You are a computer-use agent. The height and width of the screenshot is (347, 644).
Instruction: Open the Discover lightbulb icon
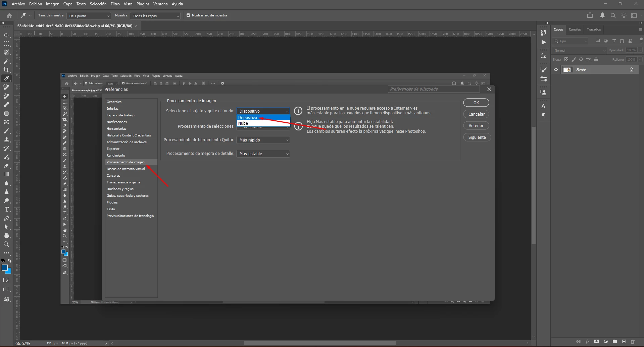[x=624, y=15]
